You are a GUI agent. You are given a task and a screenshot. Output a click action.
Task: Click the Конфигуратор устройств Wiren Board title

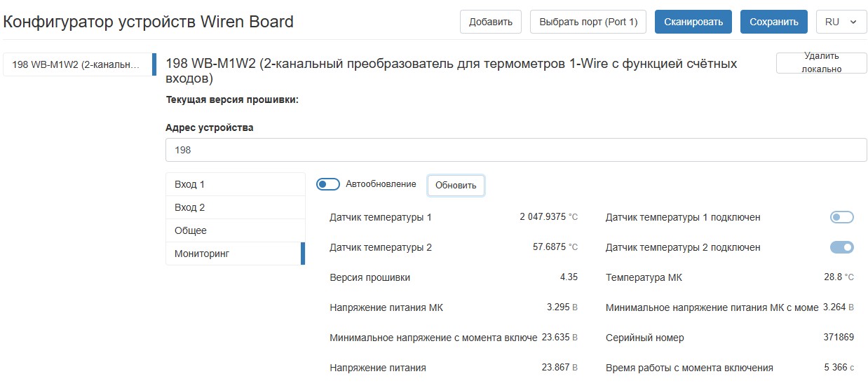point(149,22)
